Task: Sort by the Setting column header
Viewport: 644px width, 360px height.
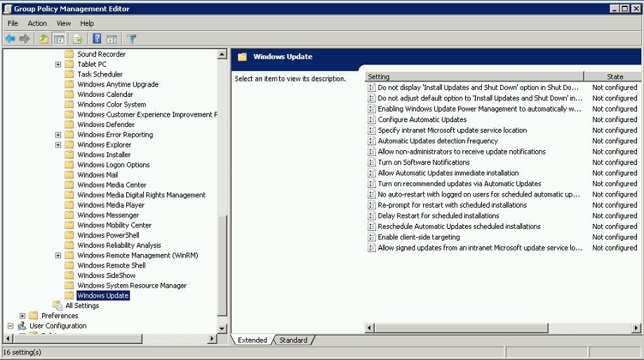Action: (474, 76)
